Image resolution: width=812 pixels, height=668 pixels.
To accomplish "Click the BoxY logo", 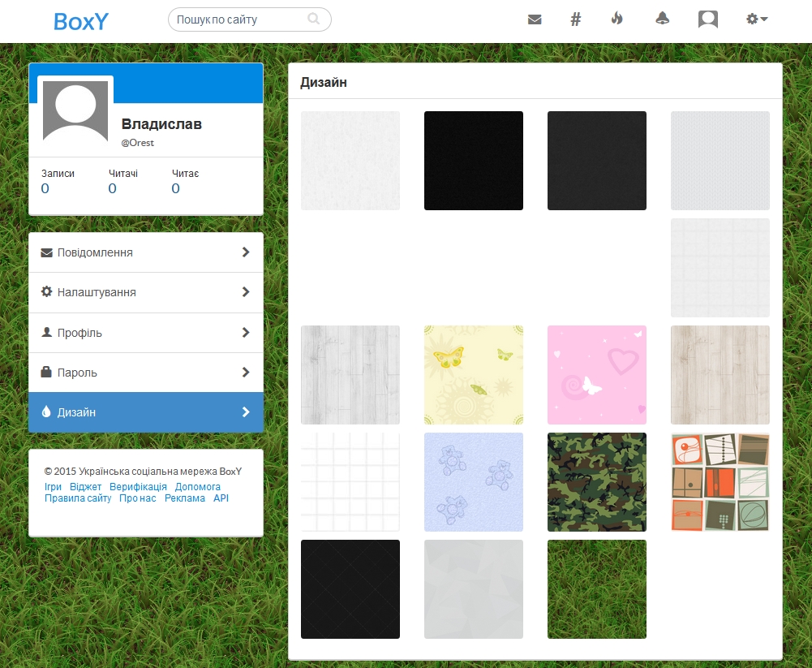I will point(81,21).
